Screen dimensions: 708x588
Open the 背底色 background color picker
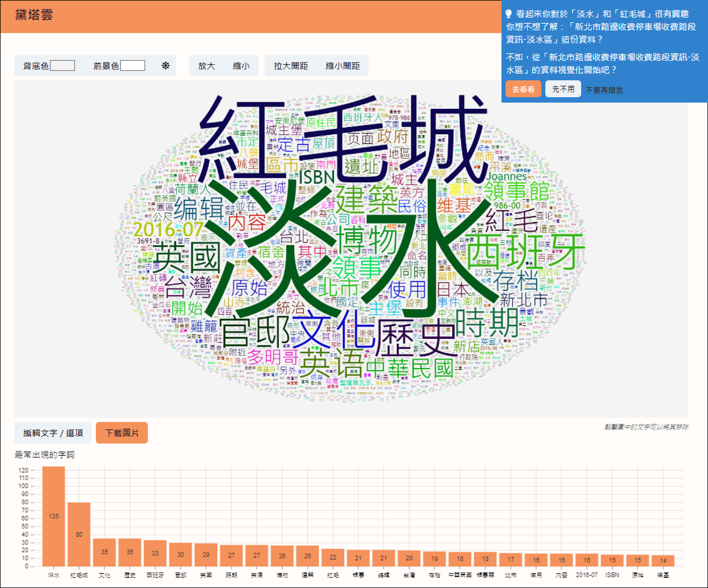tap(63, 65)
